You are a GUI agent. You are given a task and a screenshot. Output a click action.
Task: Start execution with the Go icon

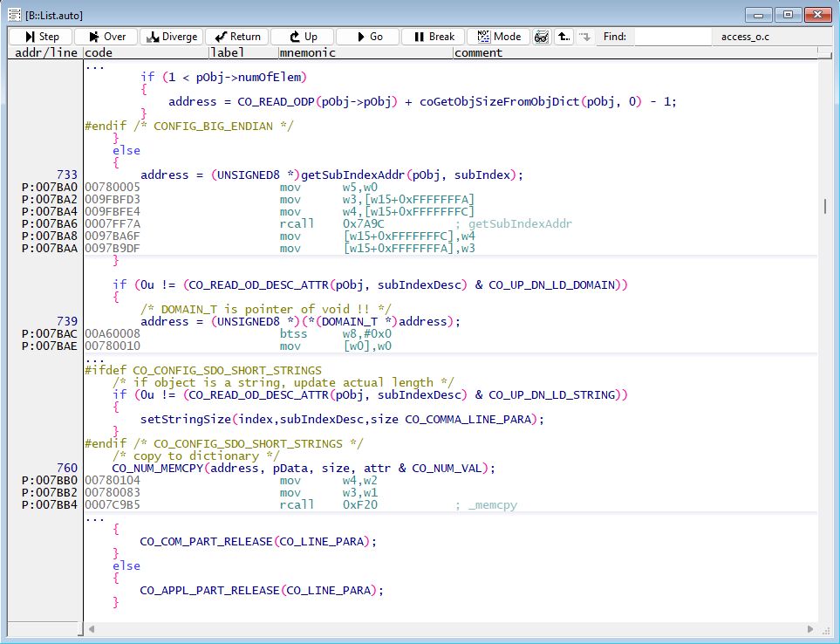(365, 36)
